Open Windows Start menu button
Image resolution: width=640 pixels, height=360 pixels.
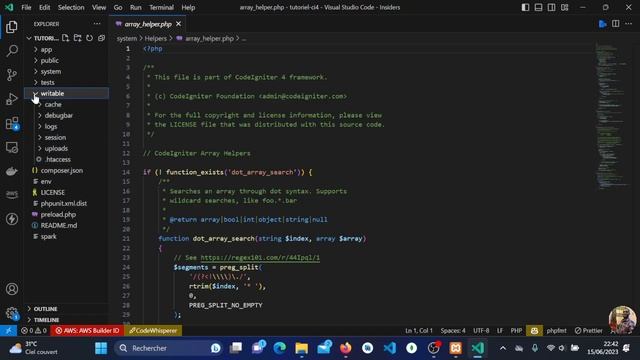point(101,348)
